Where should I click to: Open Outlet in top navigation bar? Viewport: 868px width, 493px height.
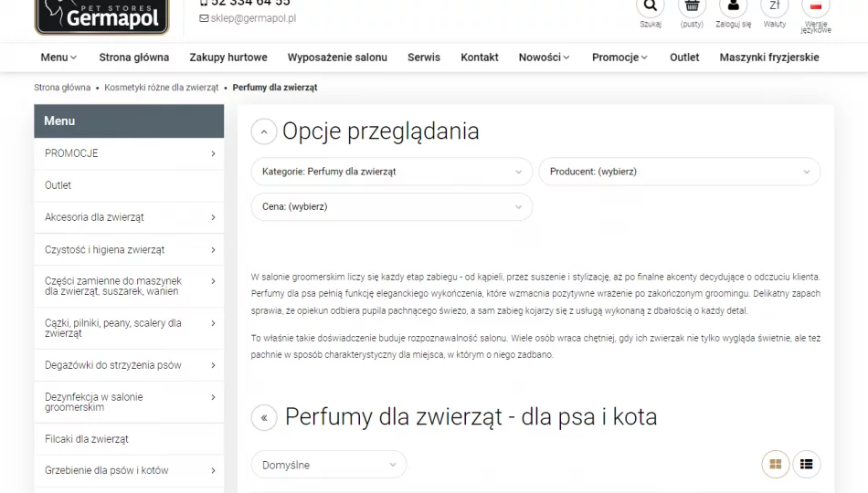pos(684,58)
